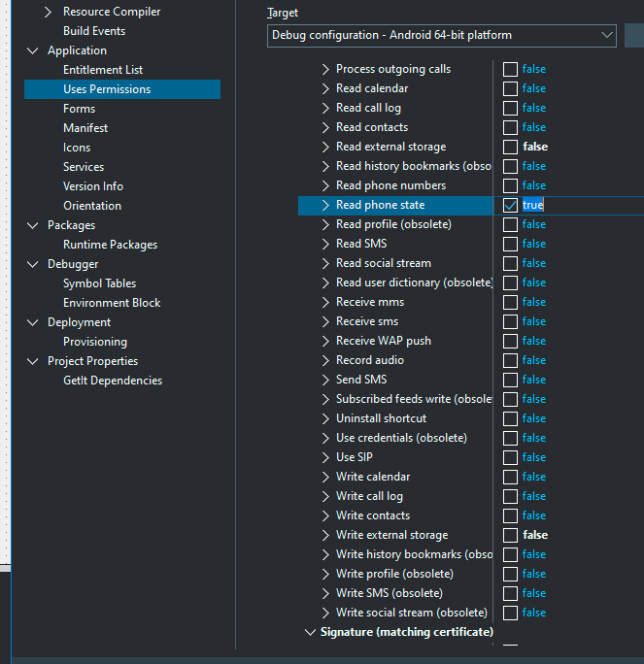Expand the Send SMS permission arrow
Viewport: 644px width, 664px height.
coord(325,380)
